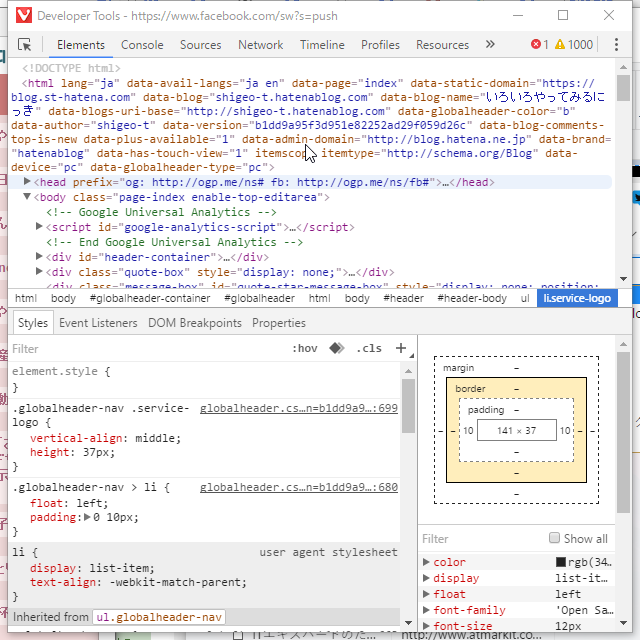Expand the head element node
640x640 pixels.
pos(27,181)
